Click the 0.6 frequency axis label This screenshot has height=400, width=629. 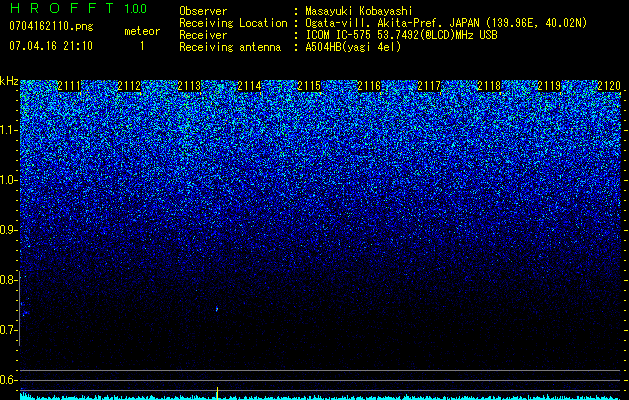coord(8,380)
